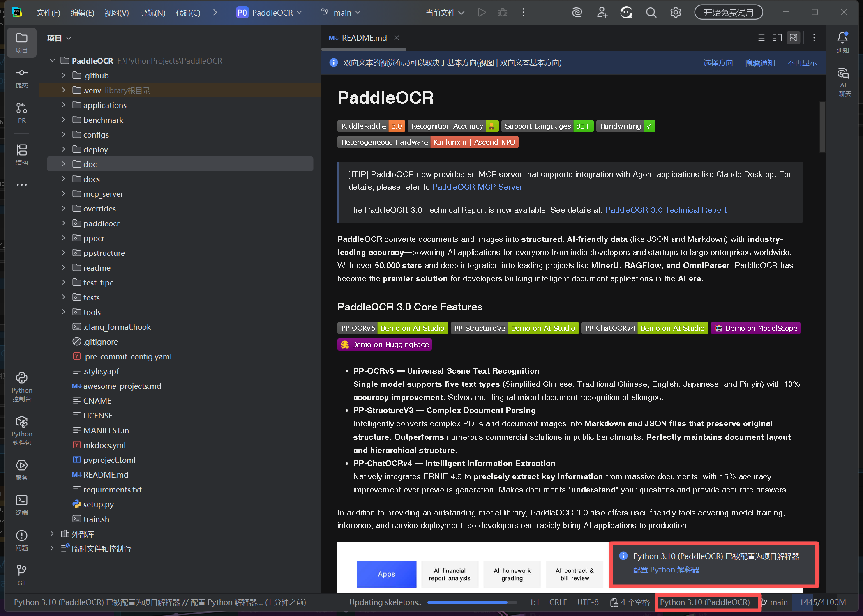
Task: Click the headset assistant icon in toolbar
Action: (626, 13)
